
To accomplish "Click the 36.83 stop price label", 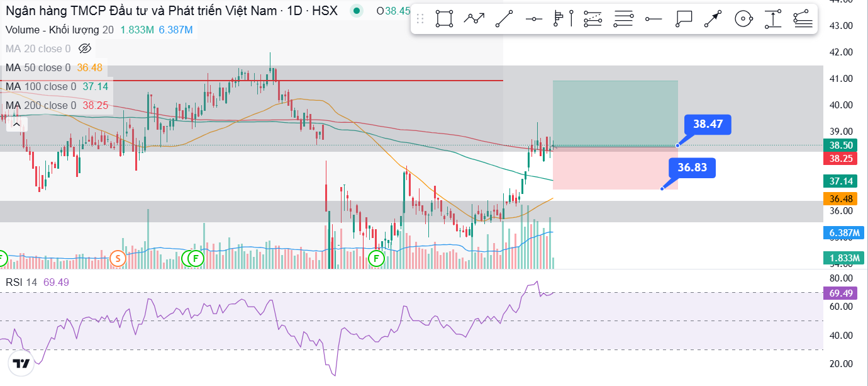I will tap(692, 167).
